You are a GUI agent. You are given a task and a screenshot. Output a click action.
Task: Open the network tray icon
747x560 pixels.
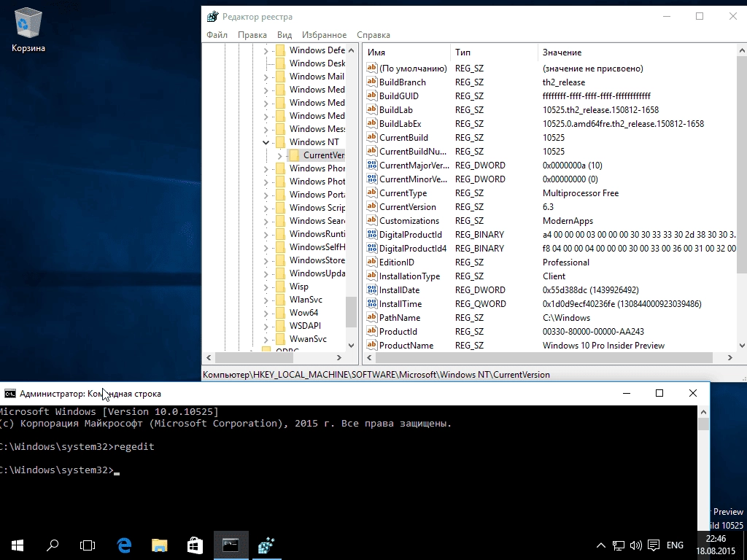tap(619, 545)
